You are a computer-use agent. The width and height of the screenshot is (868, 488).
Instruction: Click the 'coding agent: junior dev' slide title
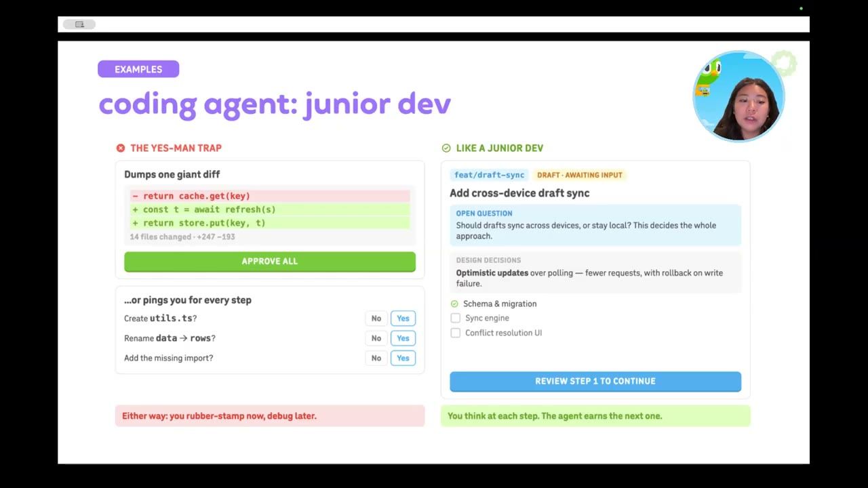pyautogui.click(x=275, y=104)
